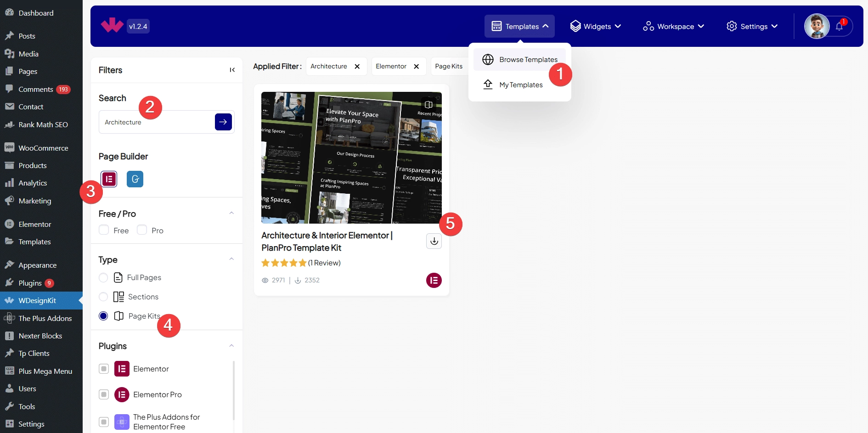The width and height of the screenshot is (868, 433).
Task: Select the Elementor page builder icon
Action: tap(109, 179)
